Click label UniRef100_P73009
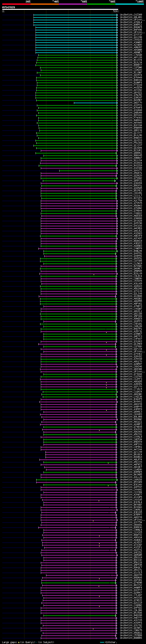 [131, 85]
